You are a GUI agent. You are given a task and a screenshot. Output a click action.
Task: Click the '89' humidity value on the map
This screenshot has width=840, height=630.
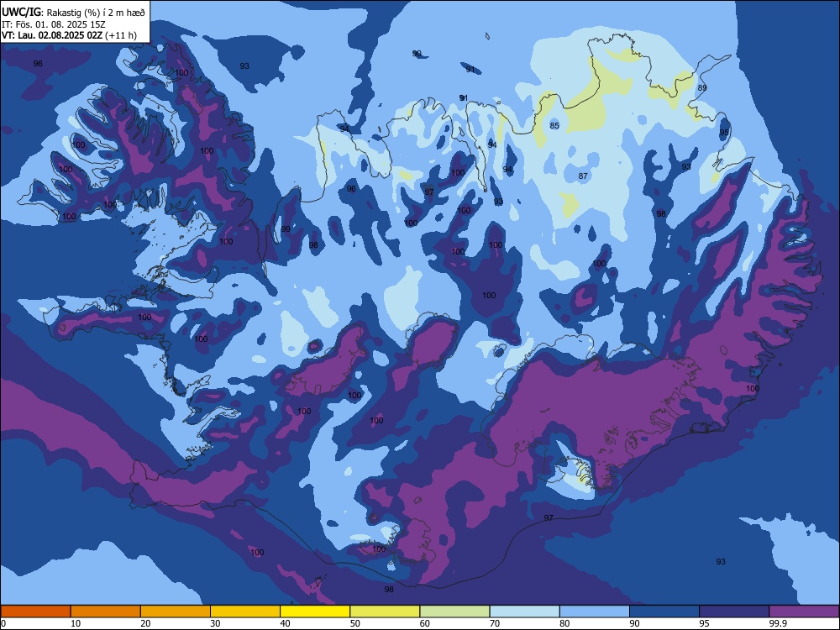(701, 88)
